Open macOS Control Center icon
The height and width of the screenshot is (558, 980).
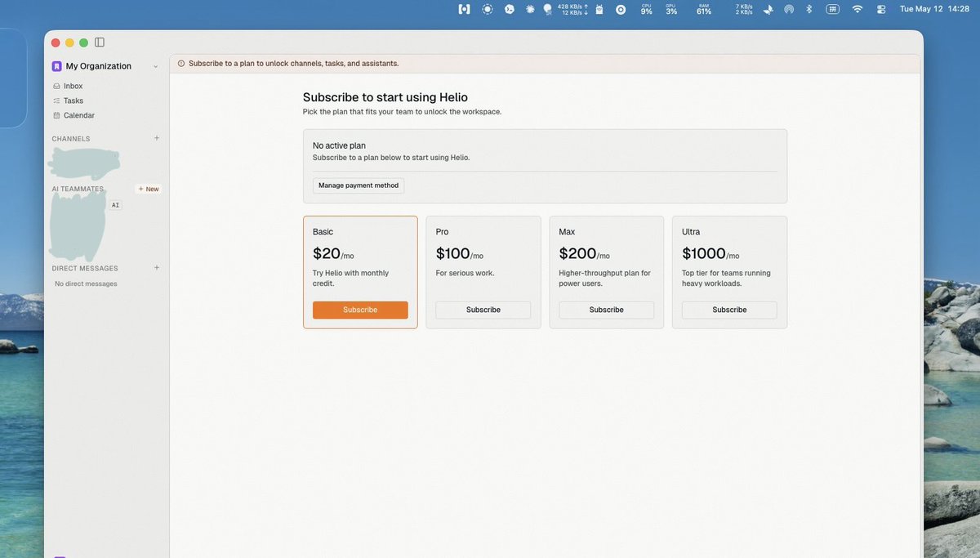click(x=881, y=9)
